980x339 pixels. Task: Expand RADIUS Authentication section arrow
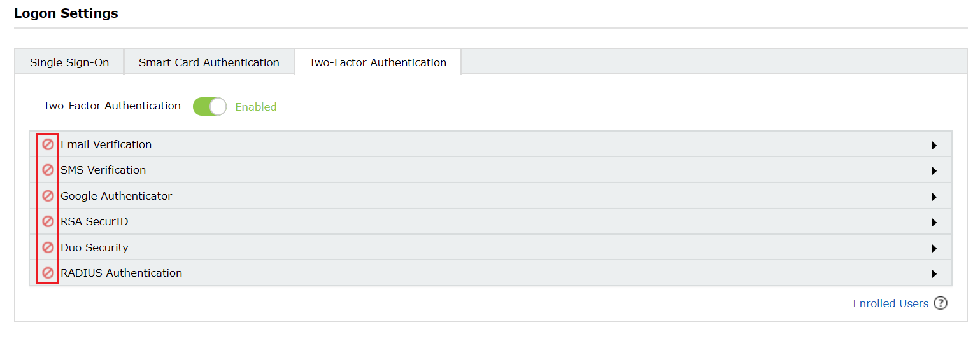934,274
